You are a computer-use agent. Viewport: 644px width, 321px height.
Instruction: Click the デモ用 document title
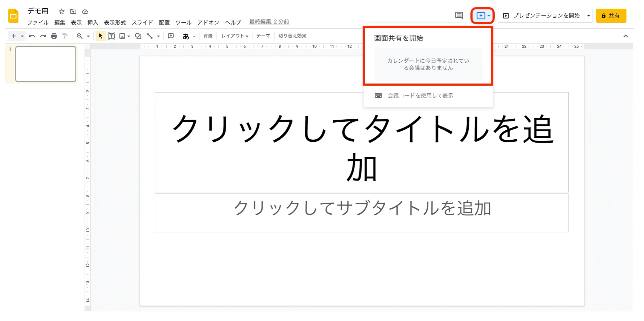click(38, 11)
